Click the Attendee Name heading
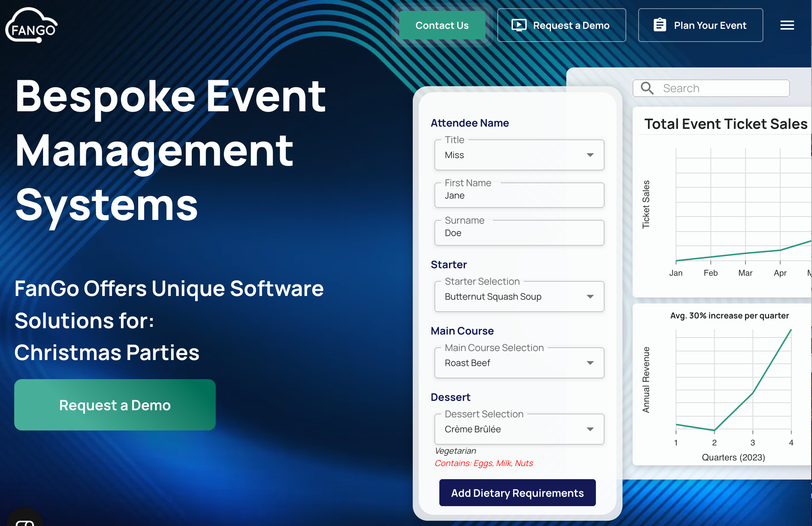Image resolution: width=812 pixels, height=526 pixels. [x=470, y=123]
